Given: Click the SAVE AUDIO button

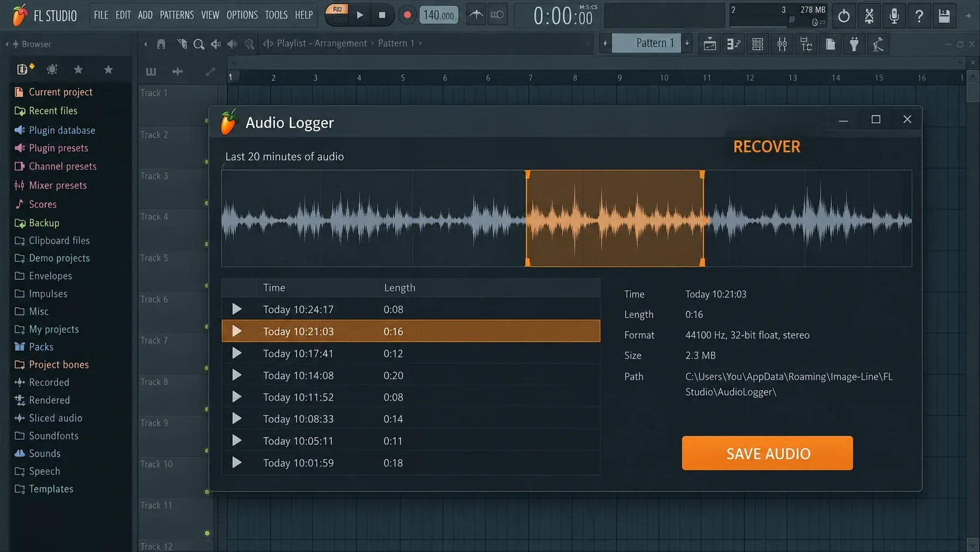Looking at the screenshot, I should point(767,453).
